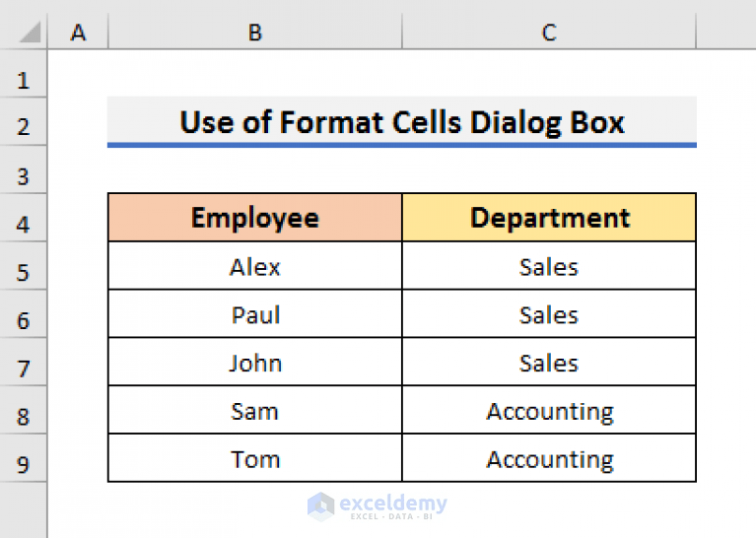
Task: Select the 'Paul' cell
Action: click(255, 313)
